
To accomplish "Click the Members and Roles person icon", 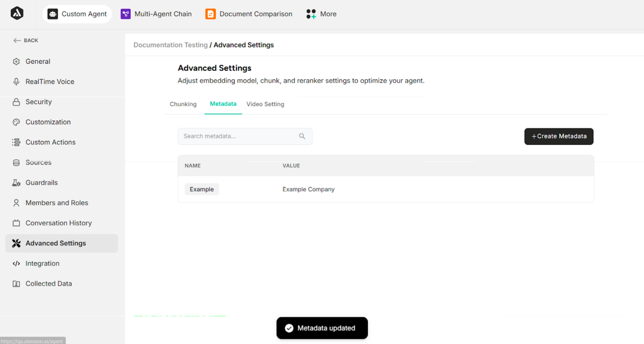I will pos(16,203).
